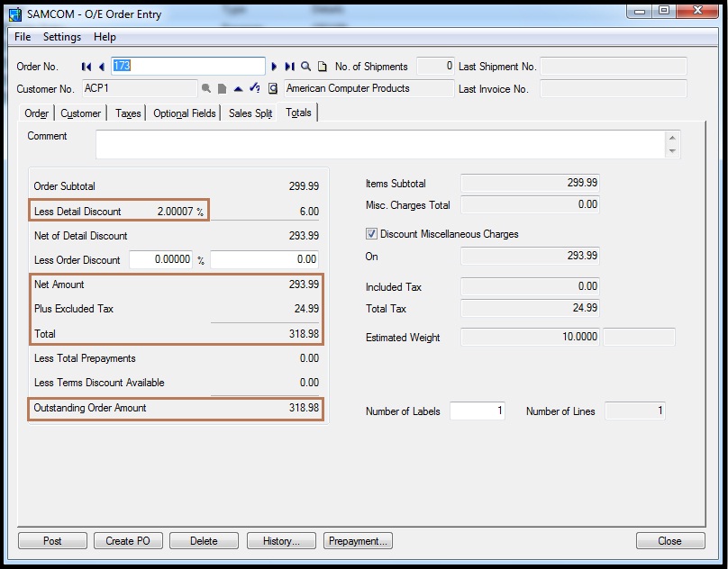Click the Outstanding Order Amount value 318.98
This screenshot has width=728, height=569.
tap(304, 408)
